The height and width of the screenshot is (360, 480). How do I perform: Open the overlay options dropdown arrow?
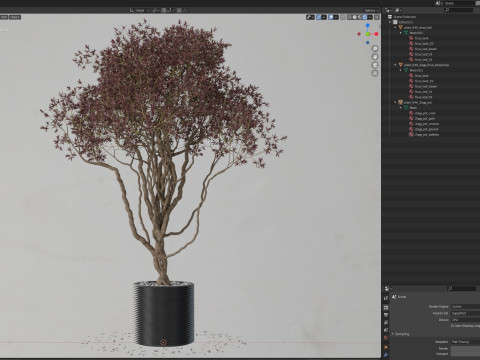[x=336, y=17]
